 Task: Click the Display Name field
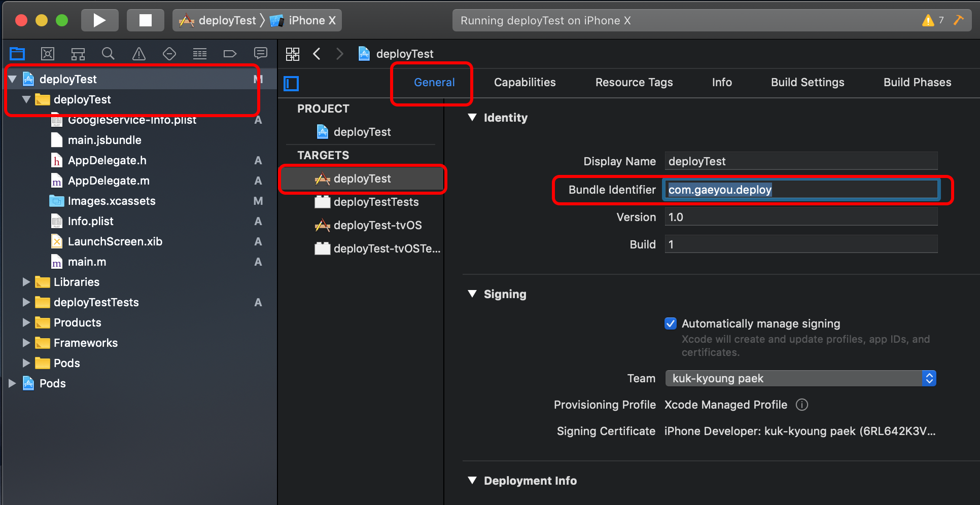(801, 161)
